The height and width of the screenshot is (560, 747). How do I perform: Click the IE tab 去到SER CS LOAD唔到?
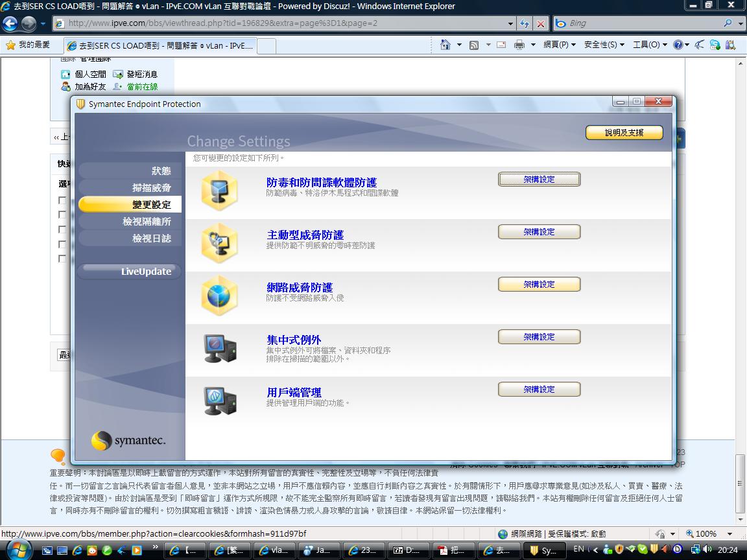point(160,46)
